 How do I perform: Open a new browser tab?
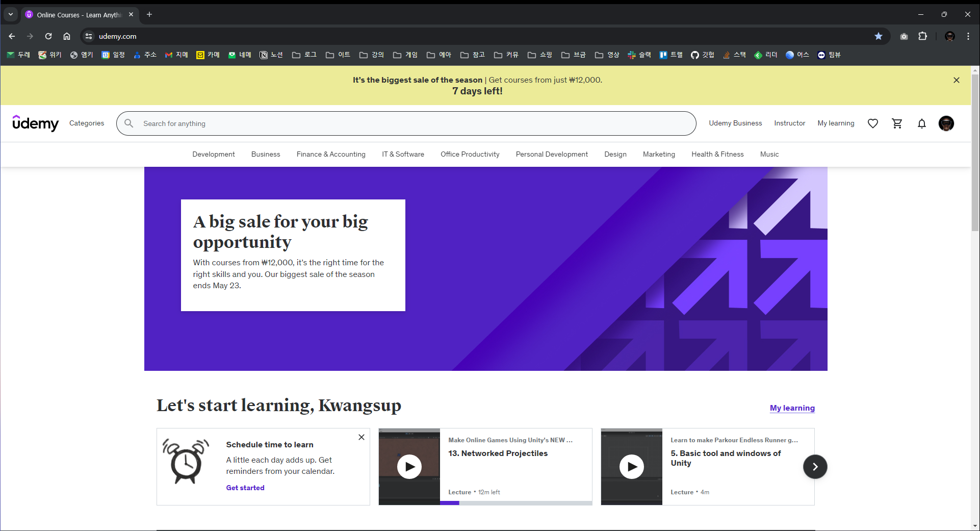[149, 14]
